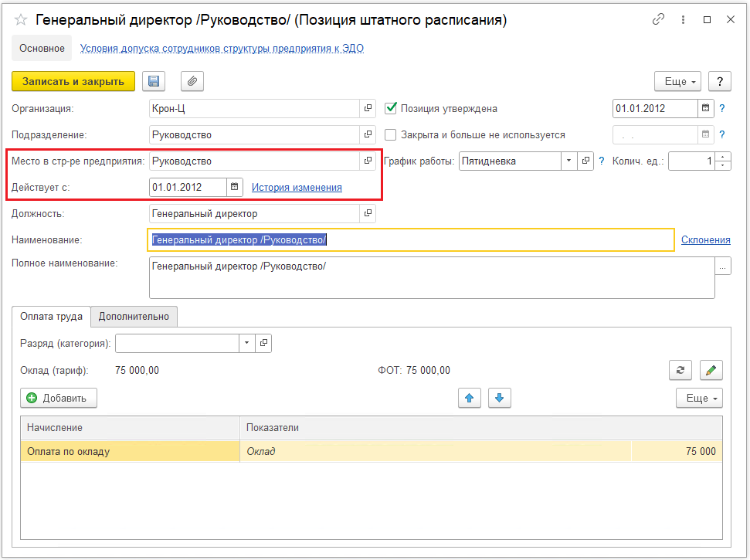Open attached files with the paperclip icon

pos(192,81)
